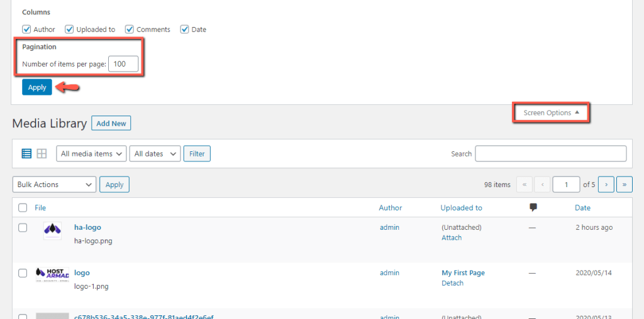This screenshot has height=319, width=644.
Task: Click the 98 items count text
Action: click(x=497, y=185)
